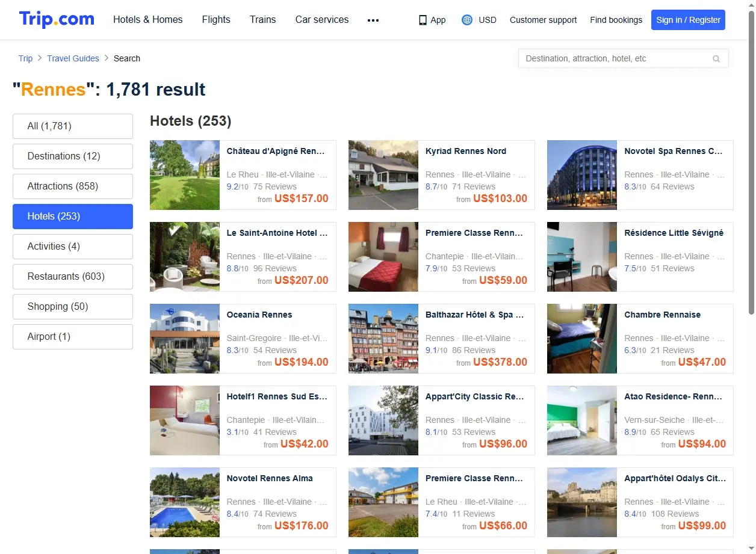The height and width of the screenshot is (554, 756).
Task: Click Résidence Little Sévigné title
Action: pyautogui.click(x=674, y=233)
